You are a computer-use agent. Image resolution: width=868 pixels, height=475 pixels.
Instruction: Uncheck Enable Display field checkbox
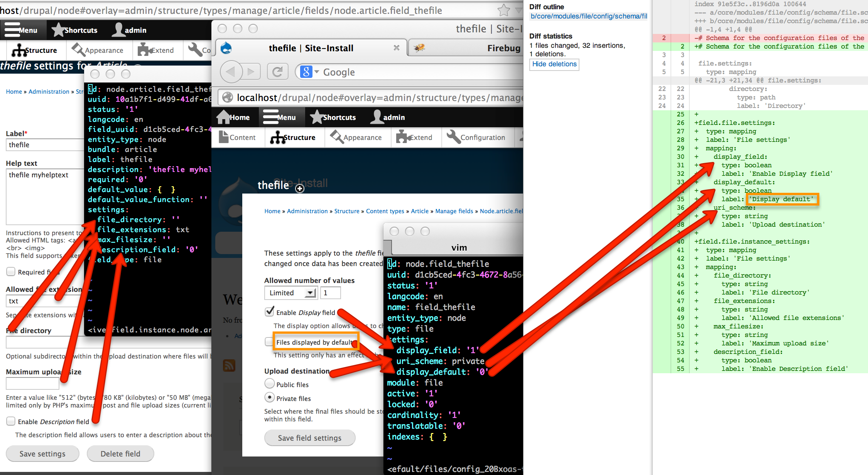pyautogui.click(x=269, y=312)
